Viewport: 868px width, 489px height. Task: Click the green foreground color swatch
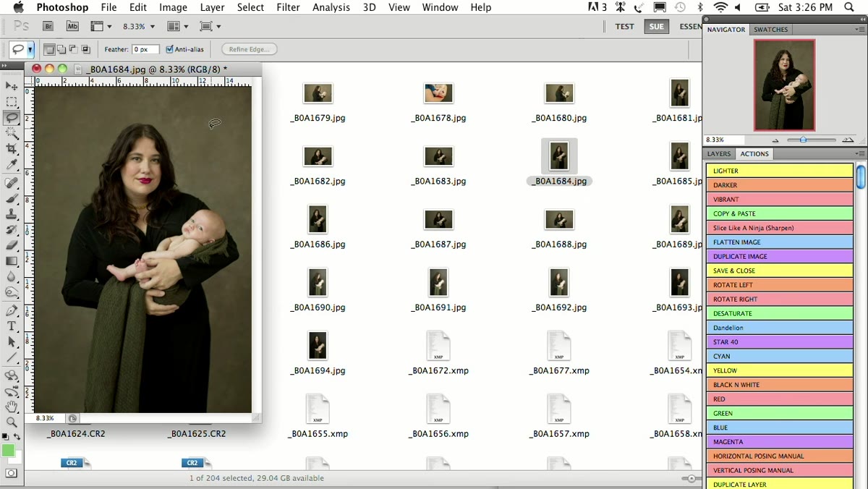(8, 451)
